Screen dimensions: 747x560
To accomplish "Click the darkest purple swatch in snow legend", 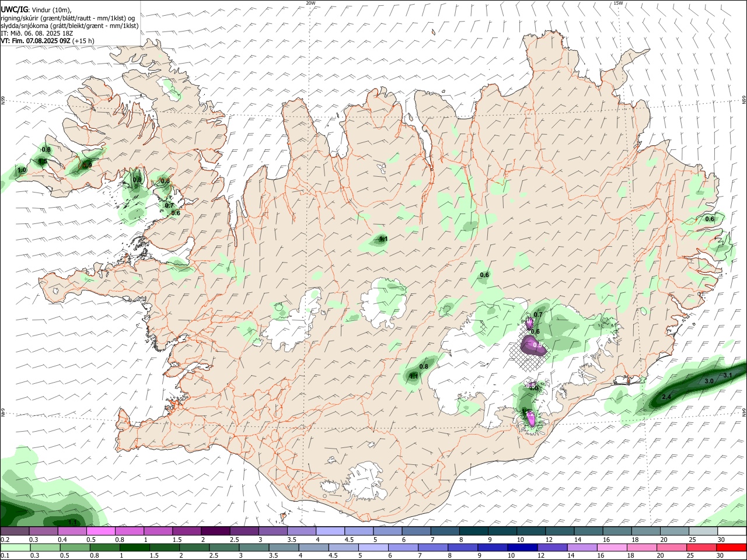I will tap(215, 531).
